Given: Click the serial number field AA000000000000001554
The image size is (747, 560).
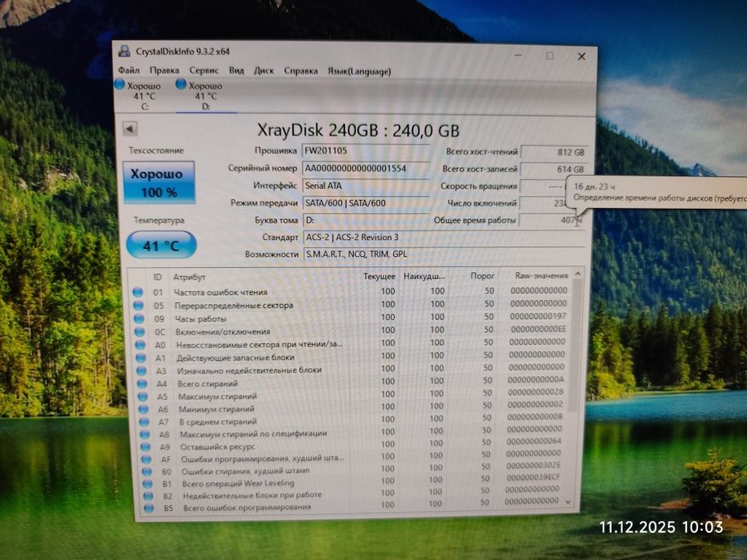Looking at the screenshot, I should (x=365, y=168).
